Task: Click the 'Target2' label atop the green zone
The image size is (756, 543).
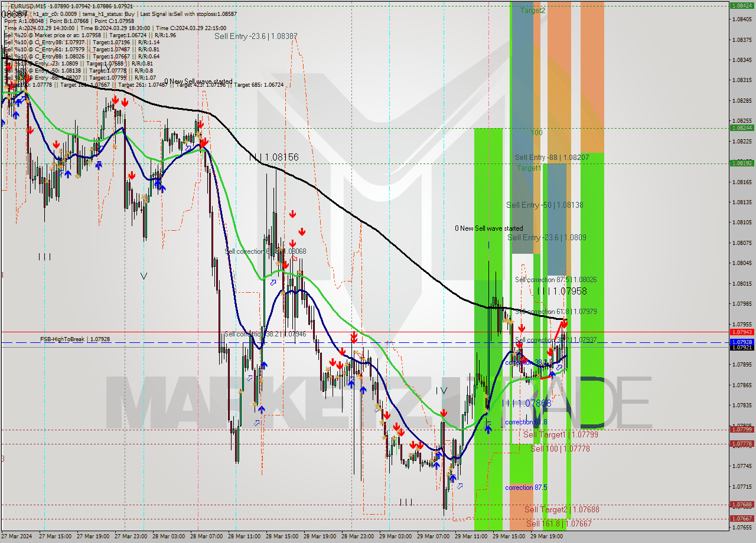Action: click(x=532, y=11)
